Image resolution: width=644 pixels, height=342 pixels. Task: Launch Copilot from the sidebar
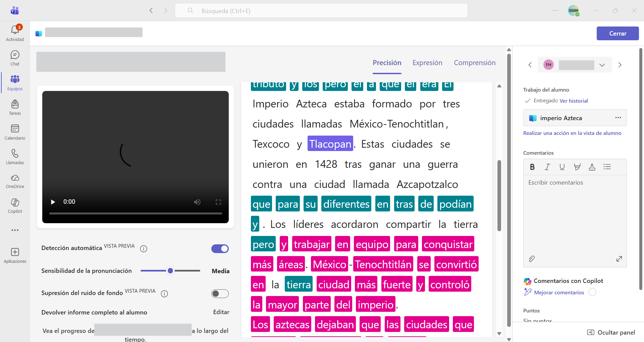[15, 206]
